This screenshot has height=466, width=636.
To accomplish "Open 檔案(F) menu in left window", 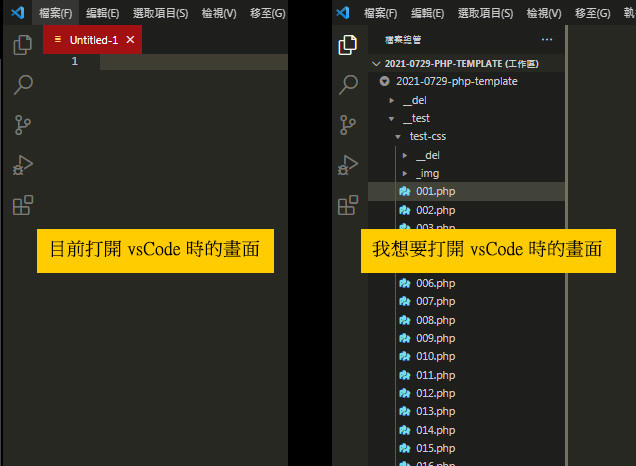I will coord(56,13).
